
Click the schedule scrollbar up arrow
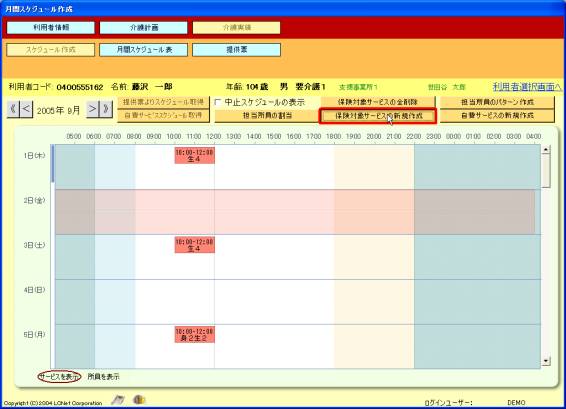pos(546,149)
